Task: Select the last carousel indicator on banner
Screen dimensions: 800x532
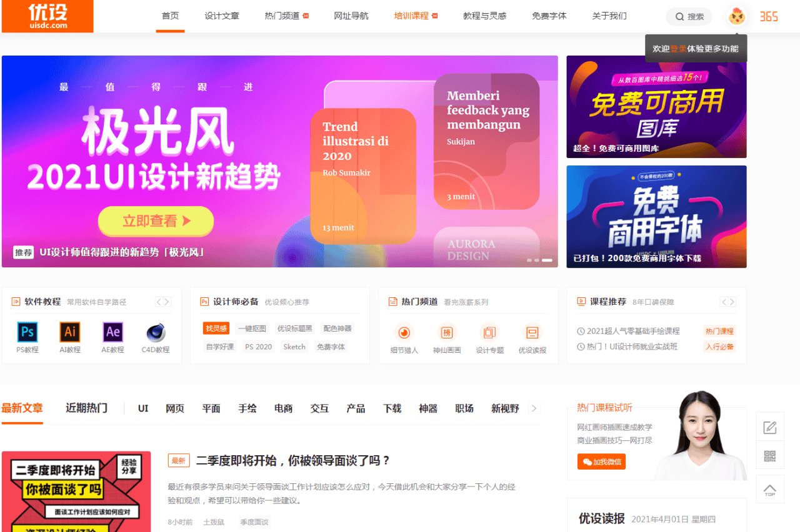Action: pyautogui.click(x=547, y=260)
